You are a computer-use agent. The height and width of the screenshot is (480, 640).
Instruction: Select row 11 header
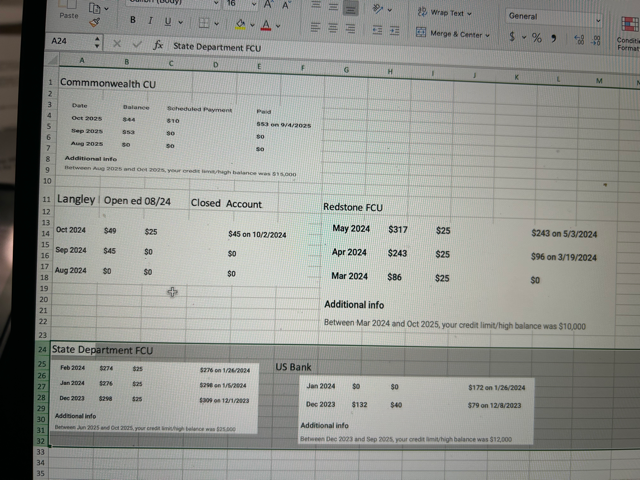[x=46, y=199]
